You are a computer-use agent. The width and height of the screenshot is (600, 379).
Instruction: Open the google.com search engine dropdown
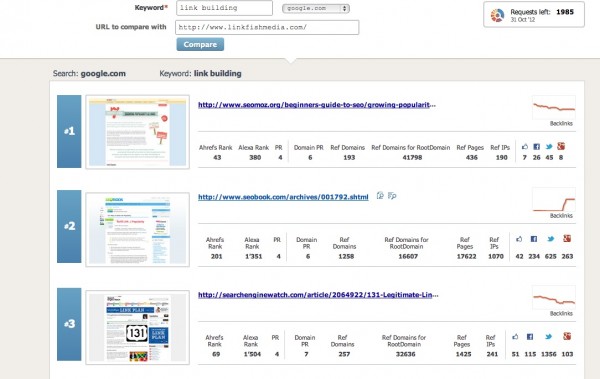pos(316,8)
